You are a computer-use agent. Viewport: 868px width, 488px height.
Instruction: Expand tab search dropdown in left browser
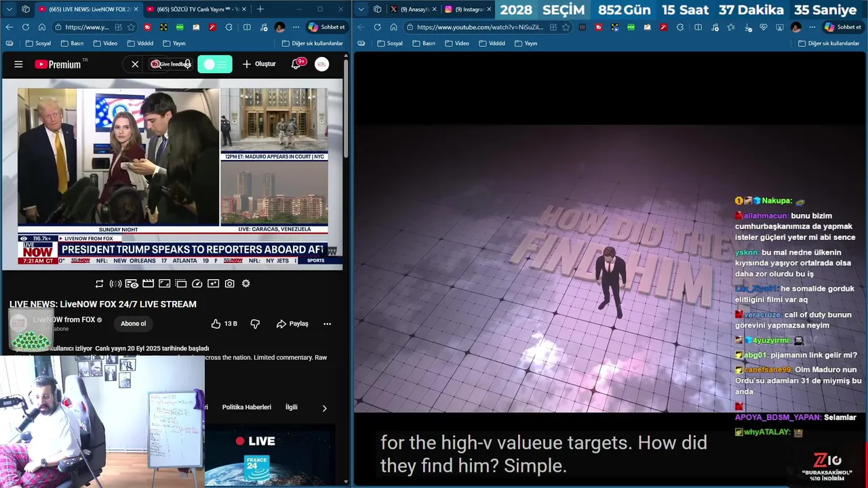pyautogui.click(x=8, y=9)
